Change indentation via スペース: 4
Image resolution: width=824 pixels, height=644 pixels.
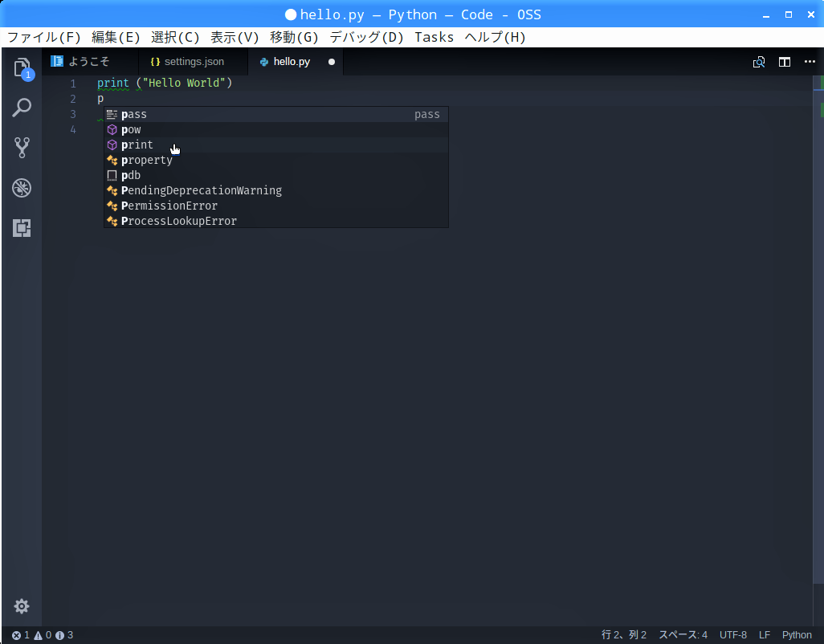[683, 635]
